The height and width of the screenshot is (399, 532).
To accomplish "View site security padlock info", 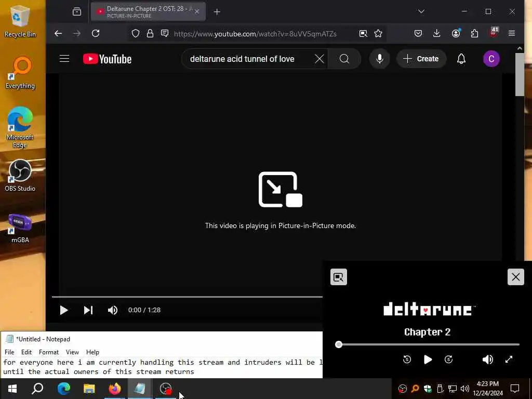I will click(150, 33).
